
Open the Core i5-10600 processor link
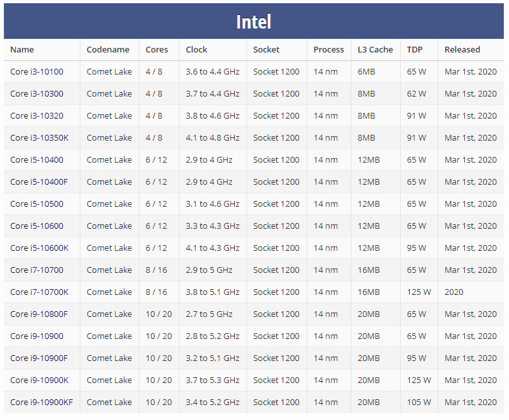pos(37,226)
